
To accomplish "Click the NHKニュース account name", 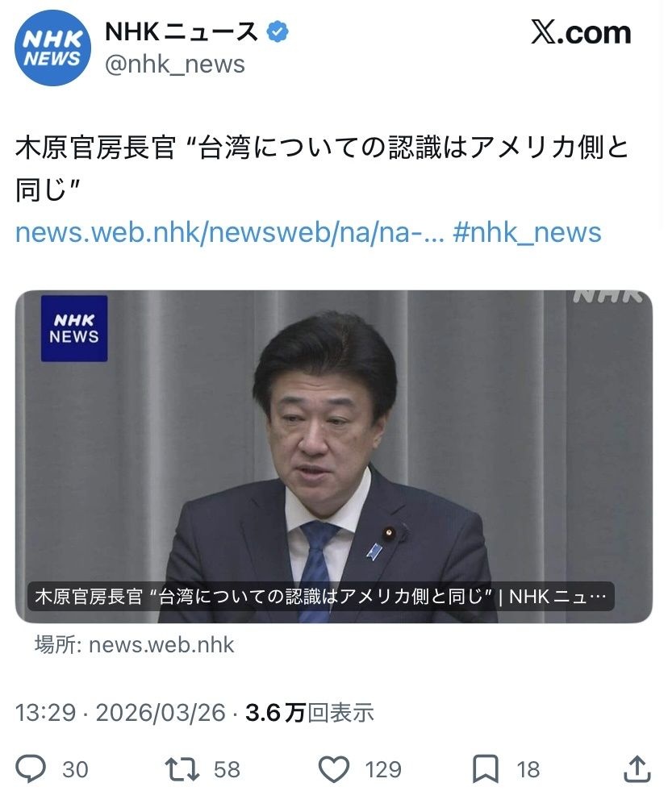I will pyautogui.click(x=182, y=32).
